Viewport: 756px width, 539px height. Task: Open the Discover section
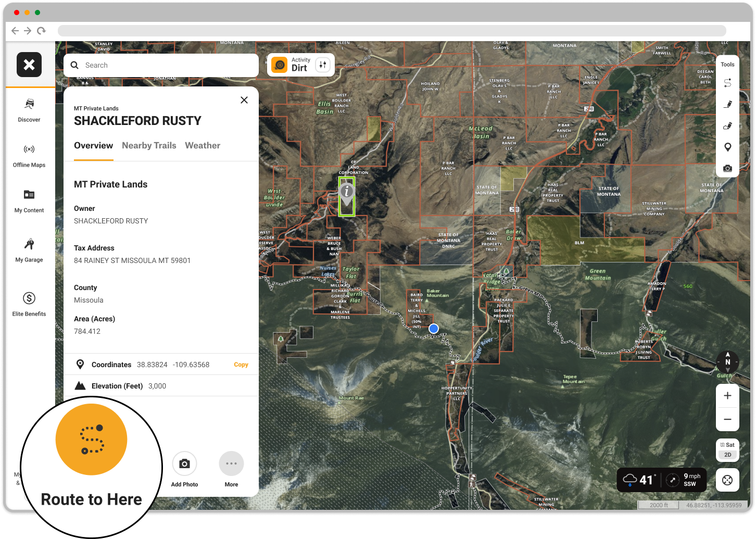(x=29, y=110)
